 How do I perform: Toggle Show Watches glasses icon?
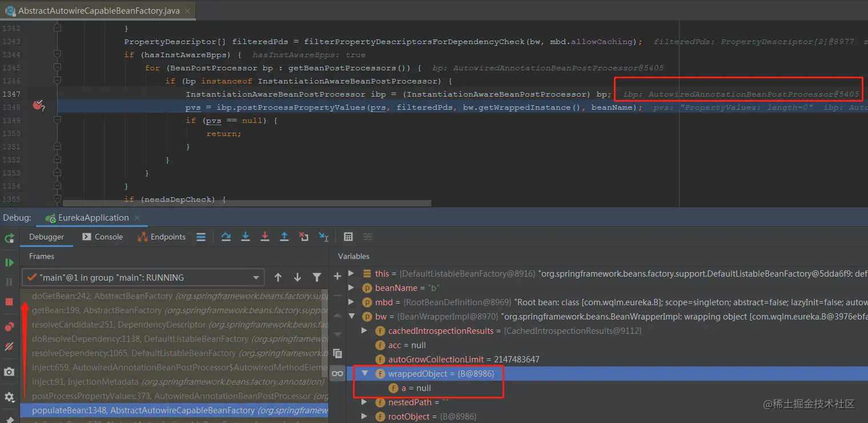337,373
